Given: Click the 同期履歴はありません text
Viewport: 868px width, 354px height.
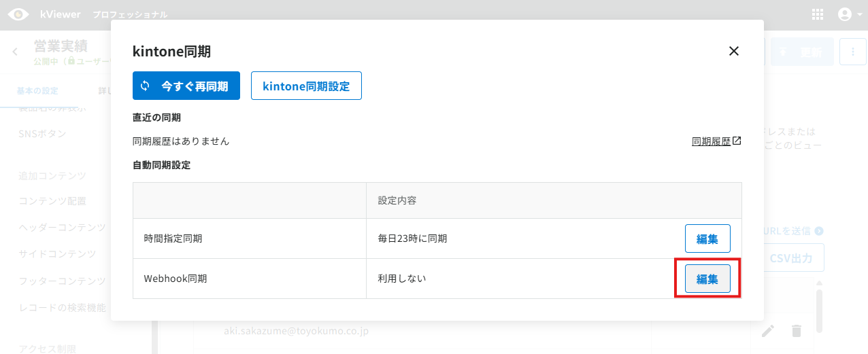Looking at the screenshot, I should pyautogui.click(x=181, y=141).
